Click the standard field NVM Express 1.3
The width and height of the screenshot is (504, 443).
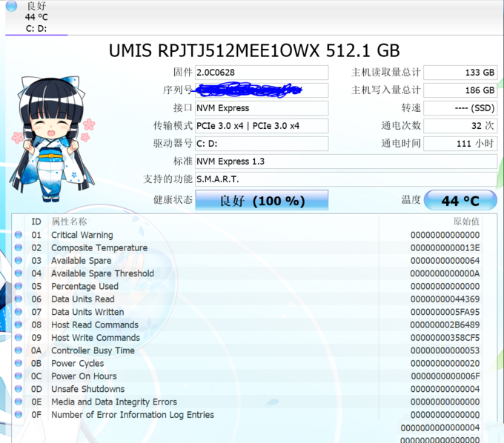[346, 161]
